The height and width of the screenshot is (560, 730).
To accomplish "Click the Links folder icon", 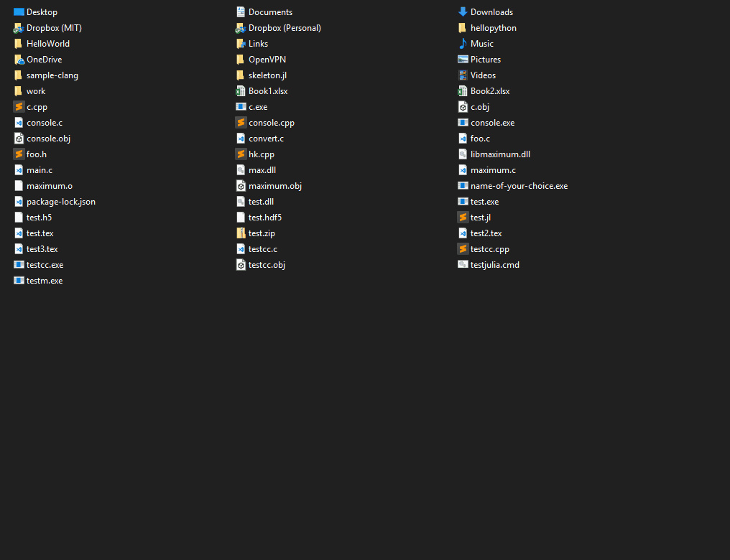I will coord(241,44).
